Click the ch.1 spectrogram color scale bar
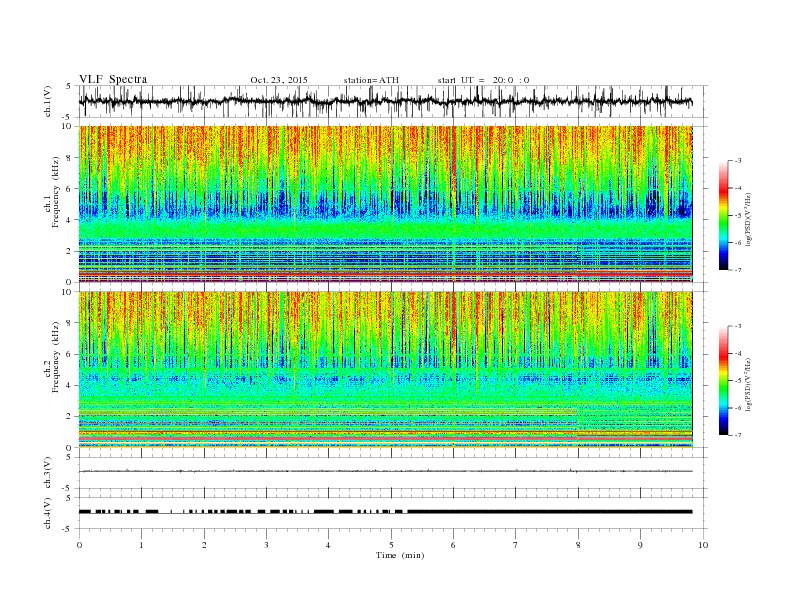 pyautogui.click(x=723, y=215)
